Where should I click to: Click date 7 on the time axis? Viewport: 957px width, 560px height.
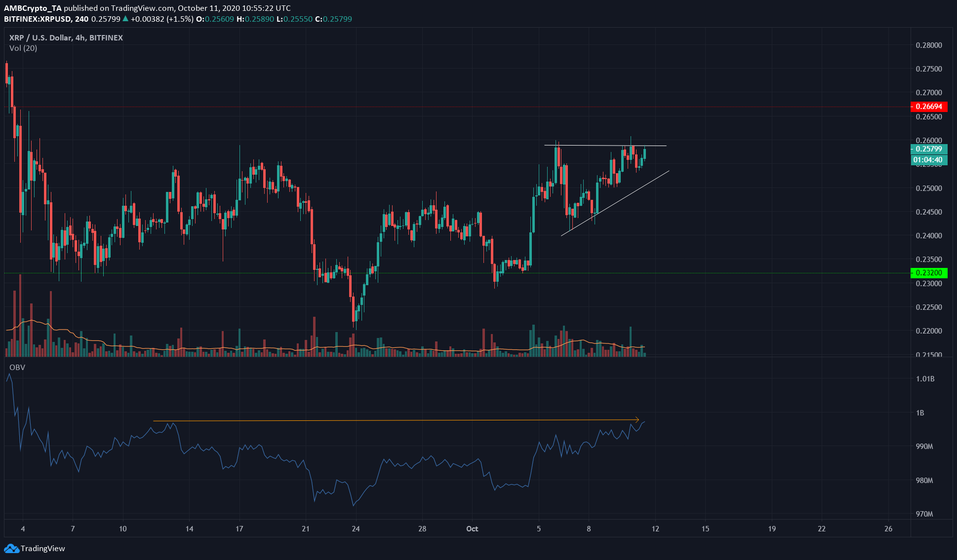click(73, 528)
